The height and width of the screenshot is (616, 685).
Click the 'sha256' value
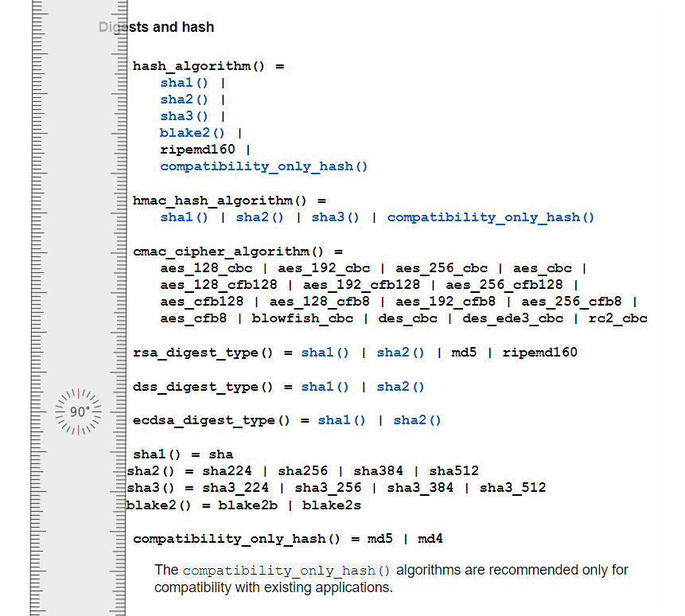tap(303, 471)
